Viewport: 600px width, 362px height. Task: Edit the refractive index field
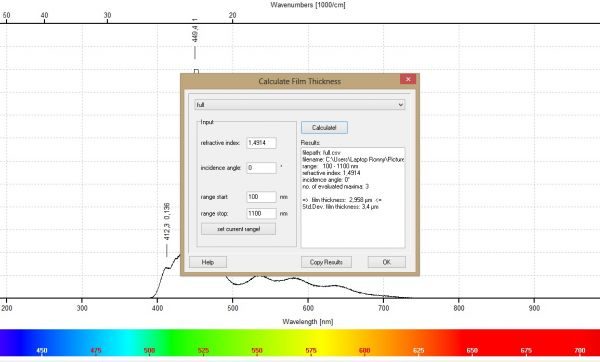click(261, 143)
